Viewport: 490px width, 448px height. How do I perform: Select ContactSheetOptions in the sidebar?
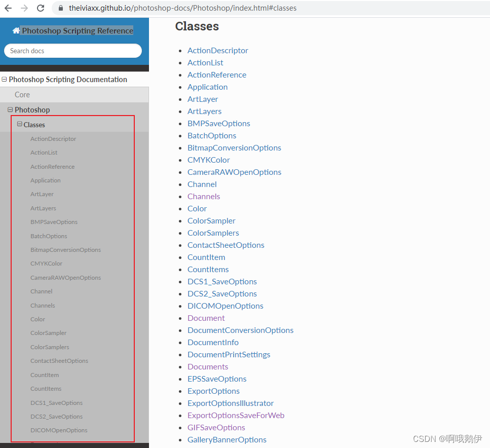(59, 361)
